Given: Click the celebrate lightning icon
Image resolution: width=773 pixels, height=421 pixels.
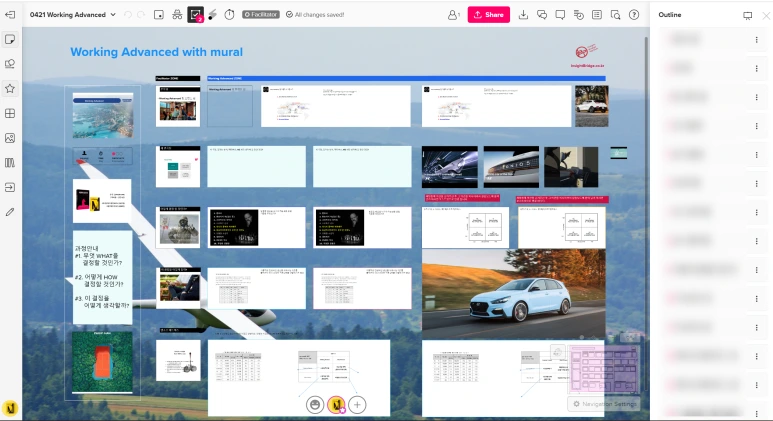Looking at the screenshot, I should 212,15.
